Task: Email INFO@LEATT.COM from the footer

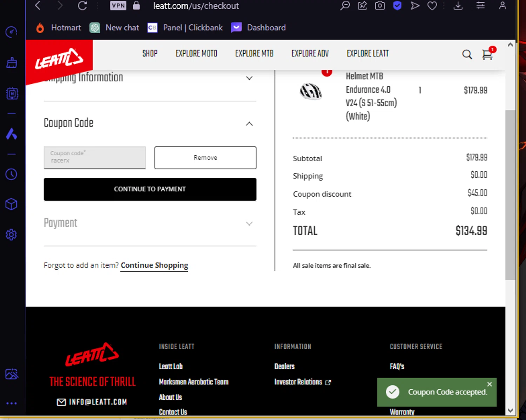Action: (x=92, y=402)
